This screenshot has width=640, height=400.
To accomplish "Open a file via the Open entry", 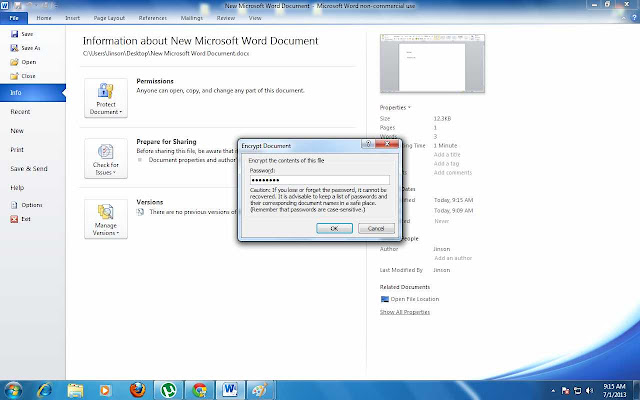I will click(23, 62).
